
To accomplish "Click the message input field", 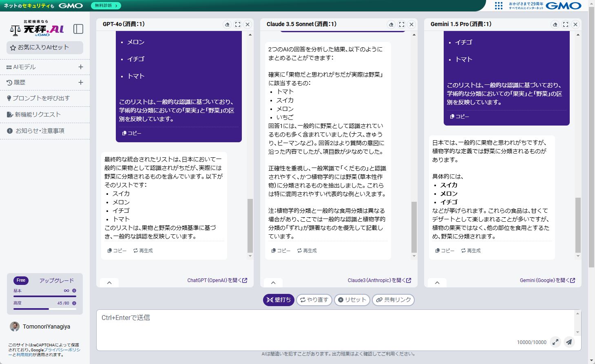I will [326, 326].
